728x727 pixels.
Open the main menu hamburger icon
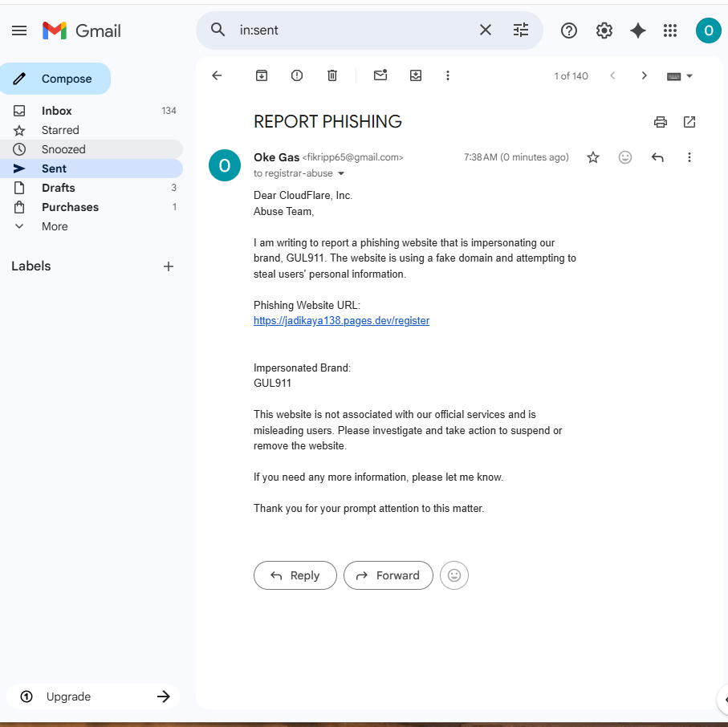pyautogui.click(x=19, y=30)
